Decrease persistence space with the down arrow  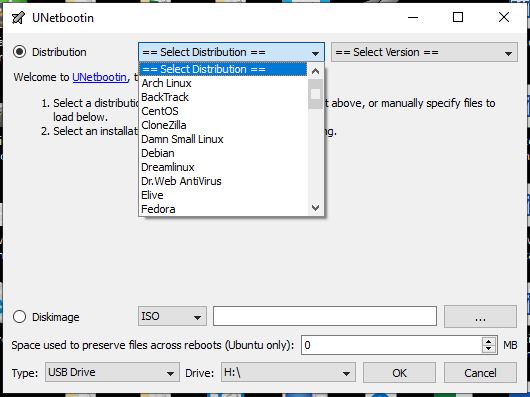click(488, 349)
